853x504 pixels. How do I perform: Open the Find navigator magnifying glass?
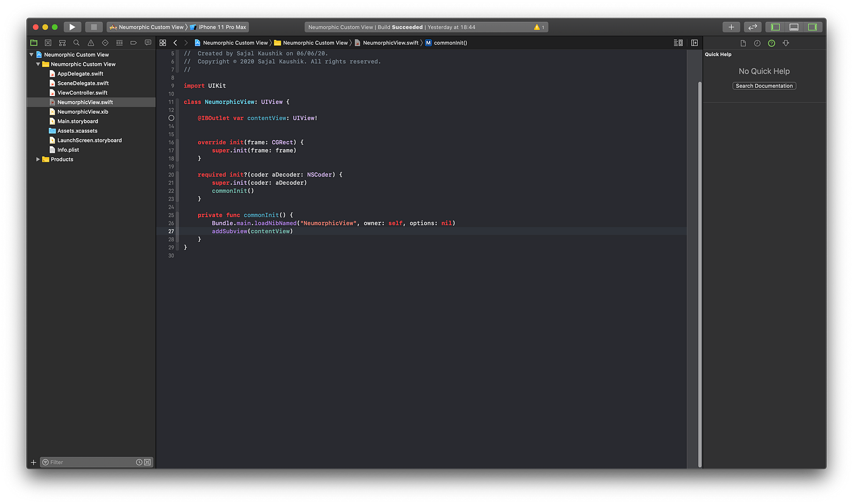click(x=76, y=43)
